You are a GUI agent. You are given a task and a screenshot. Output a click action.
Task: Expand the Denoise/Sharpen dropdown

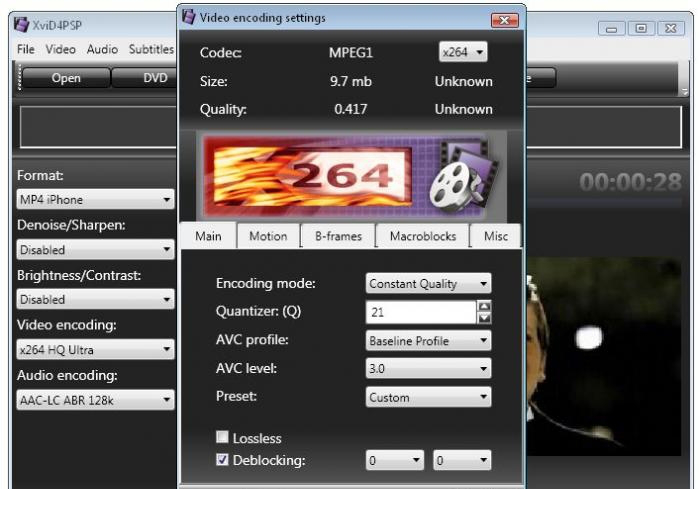[x=95, y=250]
